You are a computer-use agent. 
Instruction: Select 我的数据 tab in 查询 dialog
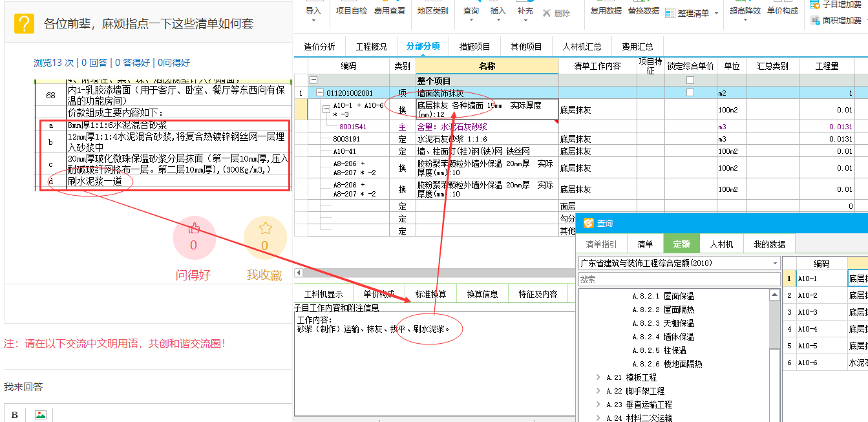(x=769, y=244)
